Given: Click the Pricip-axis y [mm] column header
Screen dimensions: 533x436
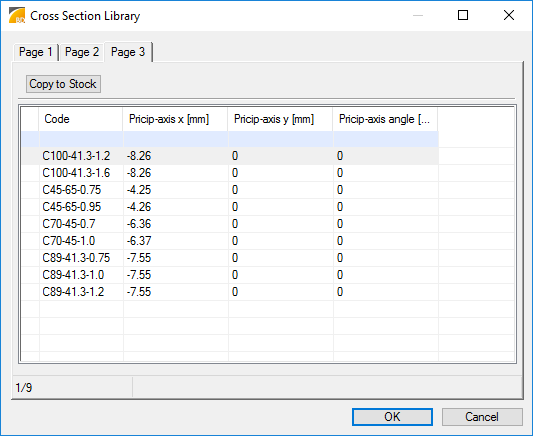Looking at the screenshot, I should [x=280, y=119].
